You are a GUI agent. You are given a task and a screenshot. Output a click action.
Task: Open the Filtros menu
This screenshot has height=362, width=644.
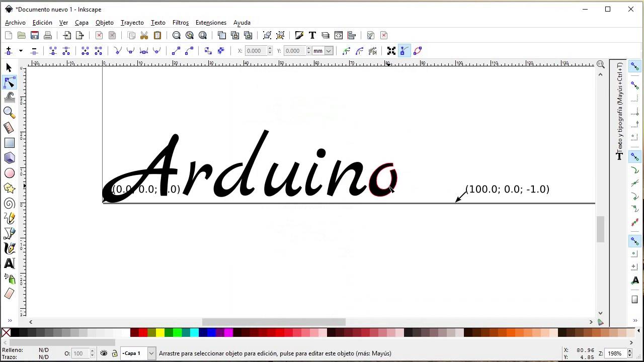coord(181,23)
